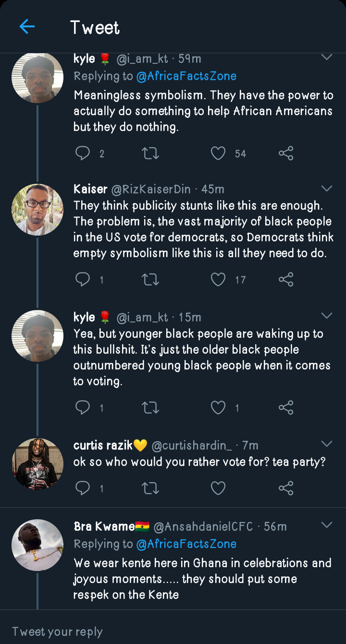Open Kaiser's profile picture
The image size is (346, 644).
37,210
